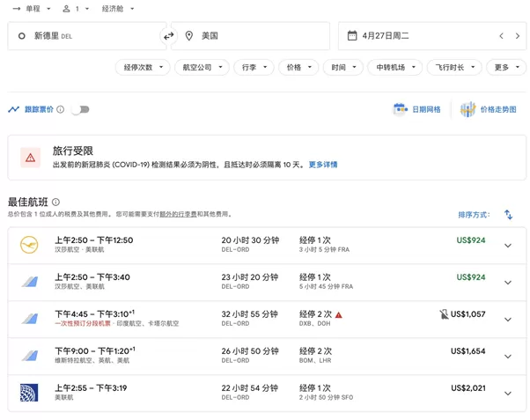Click the United Airlines logo on the last flight

(29, 393)
